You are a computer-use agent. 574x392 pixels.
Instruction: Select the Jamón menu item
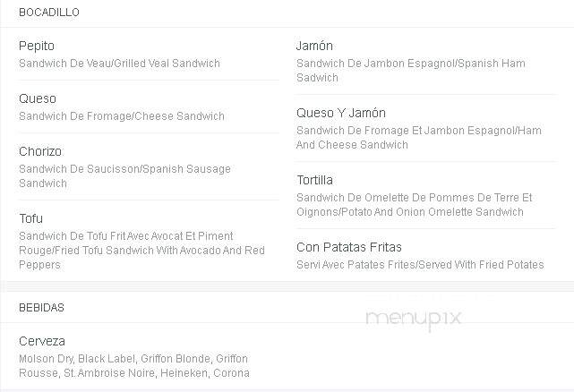[x=315, y=47]
